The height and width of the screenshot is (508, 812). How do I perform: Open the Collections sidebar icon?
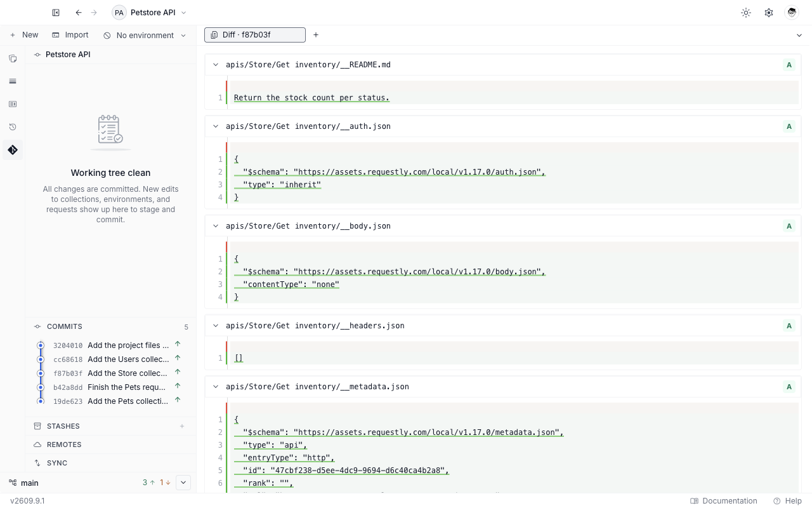pyautogui.click(x=13, y=58)
